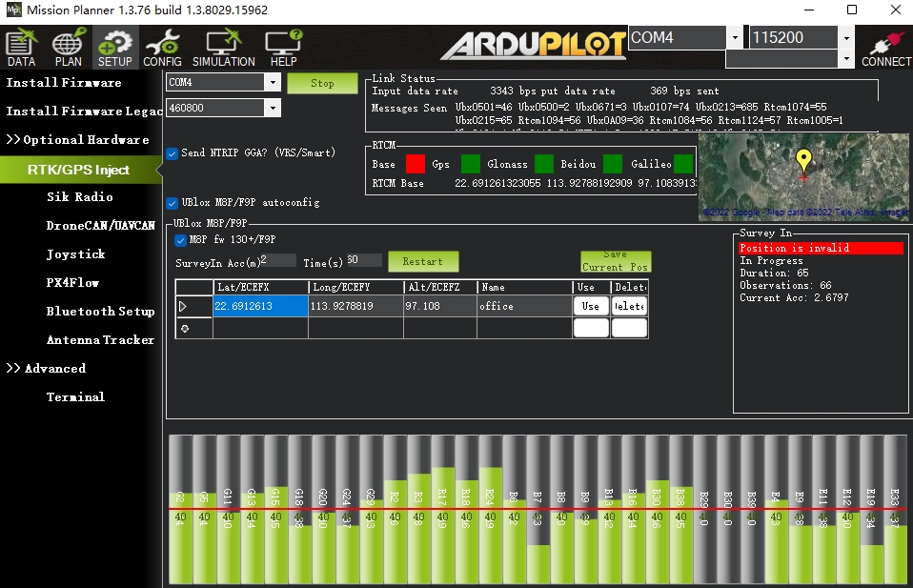
Task: Click the Stop button
Action: pos(322,83)
